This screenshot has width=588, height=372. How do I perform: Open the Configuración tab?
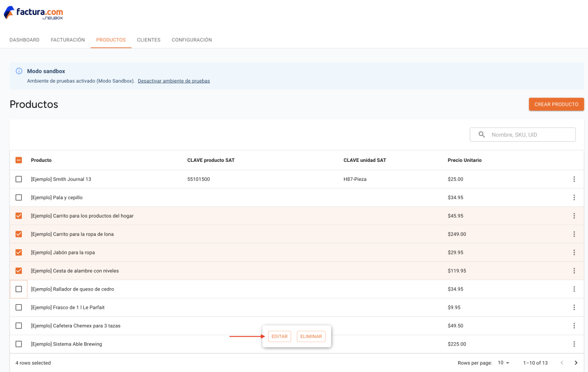[192, 40]
